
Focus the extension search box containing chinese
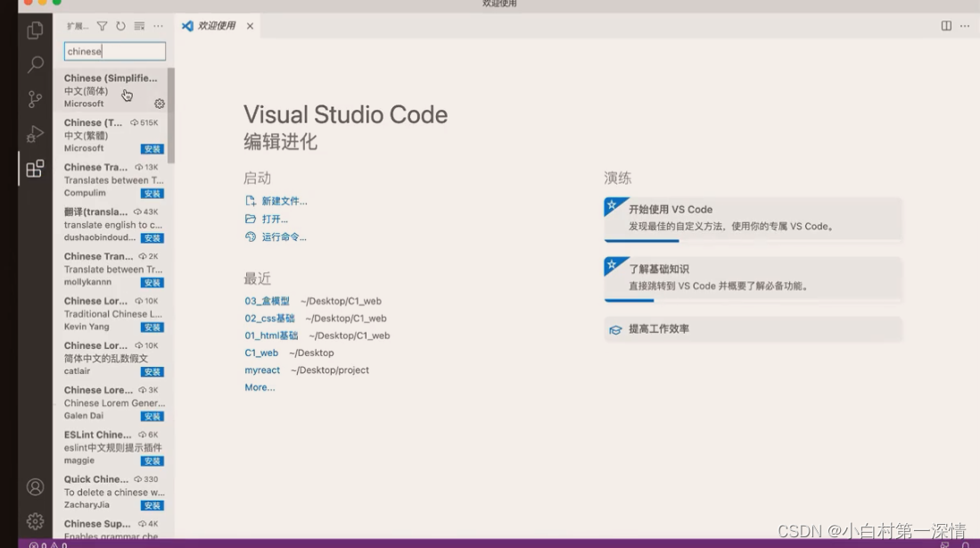pyautogui.click(x=115, y=51)
